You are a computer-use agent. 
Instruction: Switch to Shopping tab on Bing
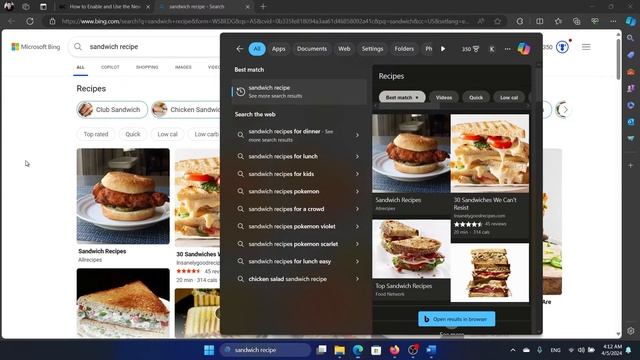tap(147, 67)
